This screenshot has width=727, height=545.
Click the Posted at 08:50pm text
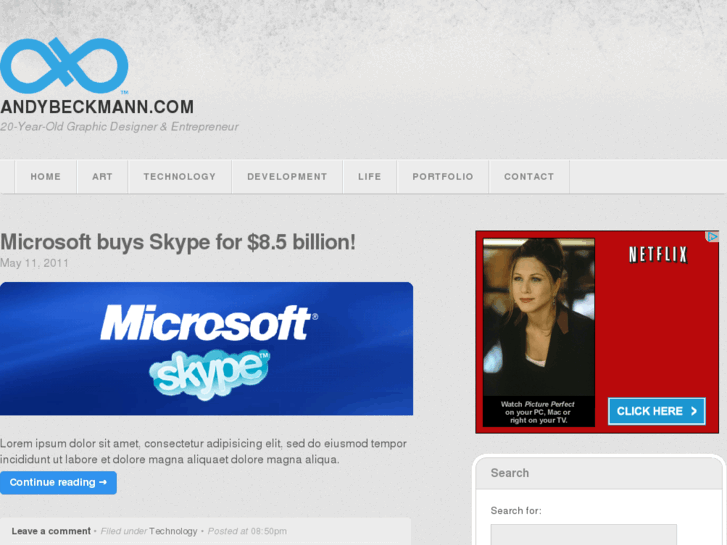coord(247,531)
